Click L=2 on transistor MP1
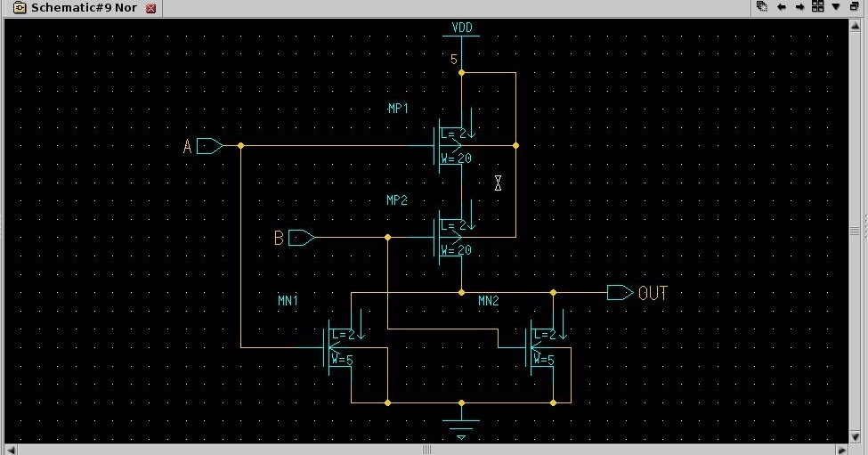 coord(454,134)
